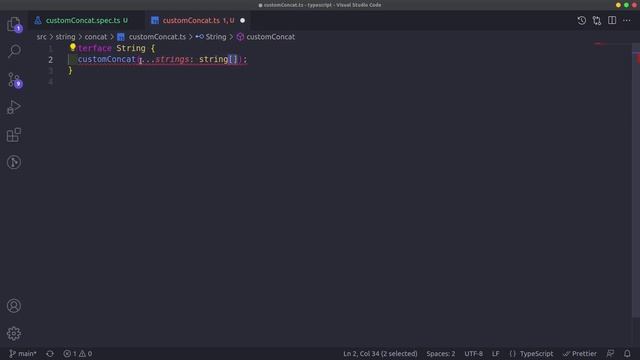The height and width of the screenshot is (360, 640).
Task: Click the word String on line 1
Action: click(131, 48)
